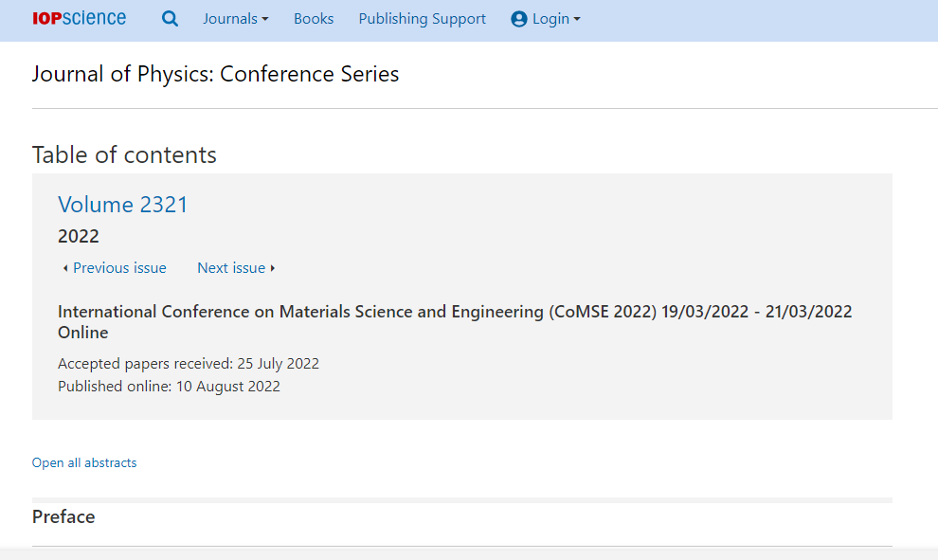Click the Preface section heading
The width and height of the screenshot is (938, 560).
[x=63, y=517]
